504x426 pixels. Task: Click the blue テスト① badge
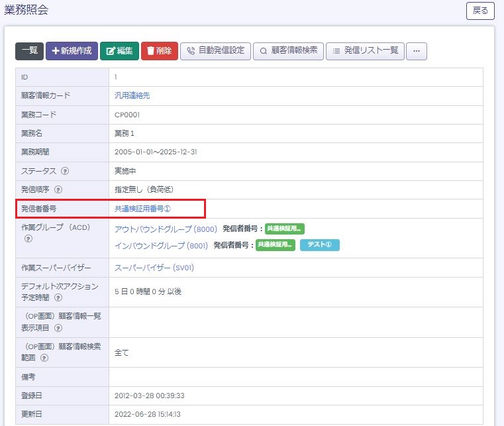point(319,245)
